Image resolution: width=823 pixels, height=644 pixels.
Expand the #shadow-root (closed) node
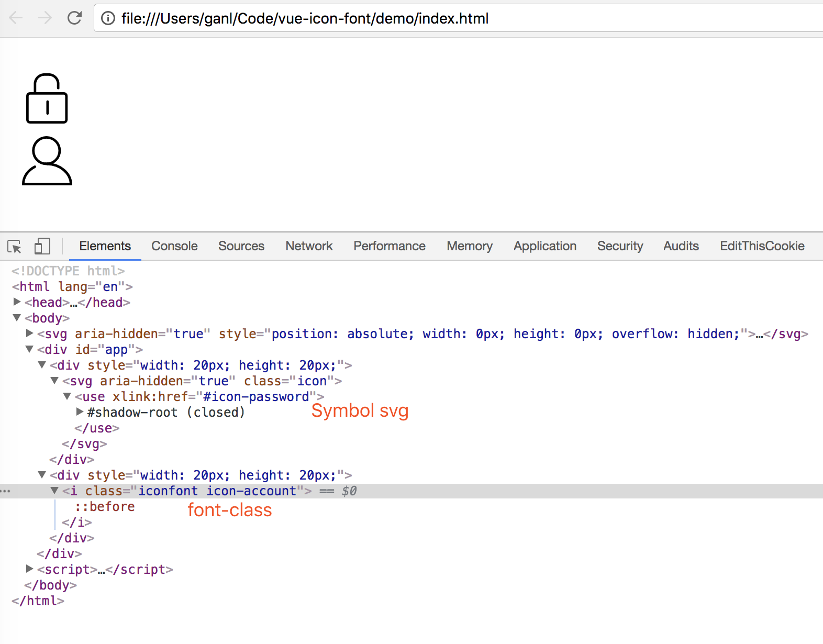pyautogui.click(x=80, y=412)
